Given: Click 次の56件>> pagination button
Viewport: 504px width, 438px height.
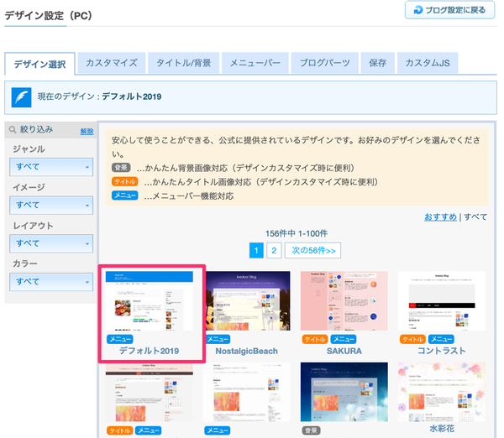Looking at the screenshot, I should pos(312,251).
